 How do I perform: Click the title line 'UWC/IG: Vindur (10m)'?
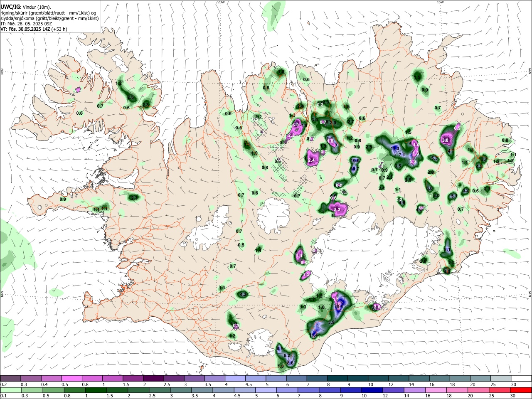pos(25,7)
